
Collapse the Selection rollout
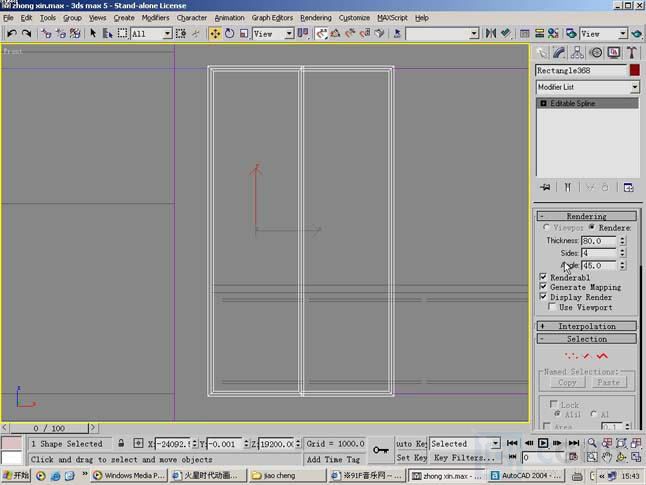pyautogui.click(x=587, y=339)
